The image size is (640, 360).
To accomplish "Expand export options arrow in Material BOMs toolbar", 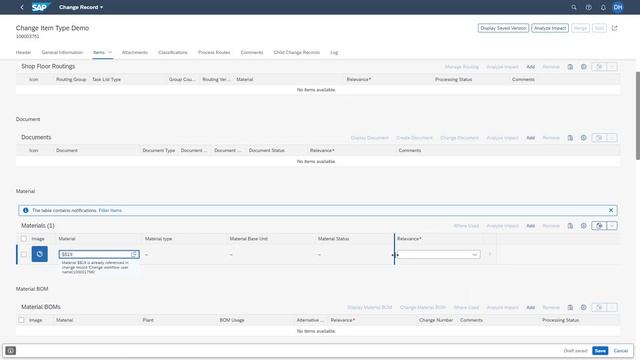I will 612,307.
